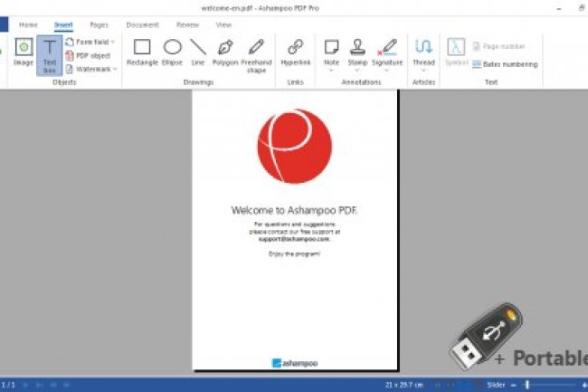588x392 pixels.
Task: Expand the Form field dropdown
Action: [112, 42]
